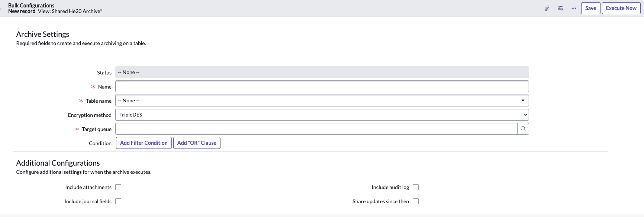Click the form context menu handle at top-left
Image resolution: width=644 pixels, height=217 pixels.
1,8
